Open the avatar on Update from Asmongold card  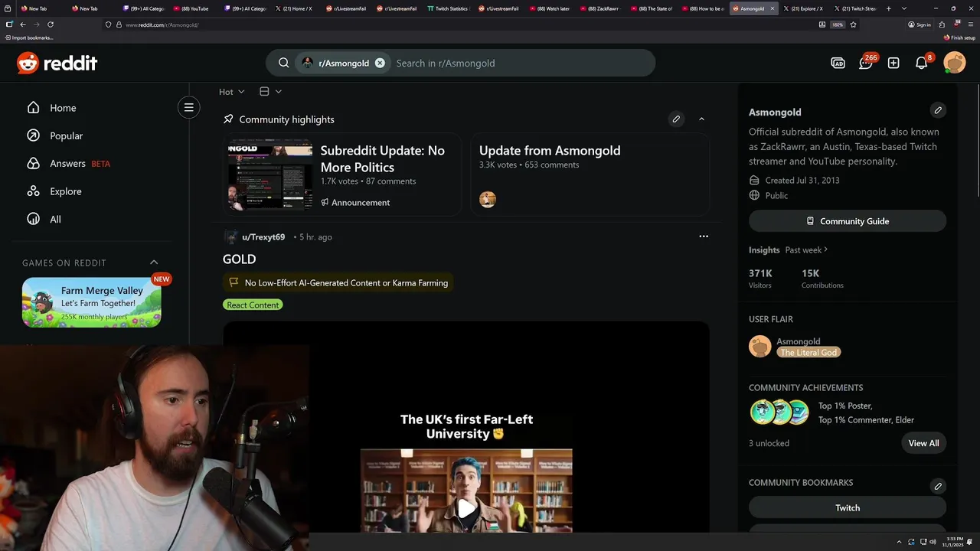click(488, 200)
